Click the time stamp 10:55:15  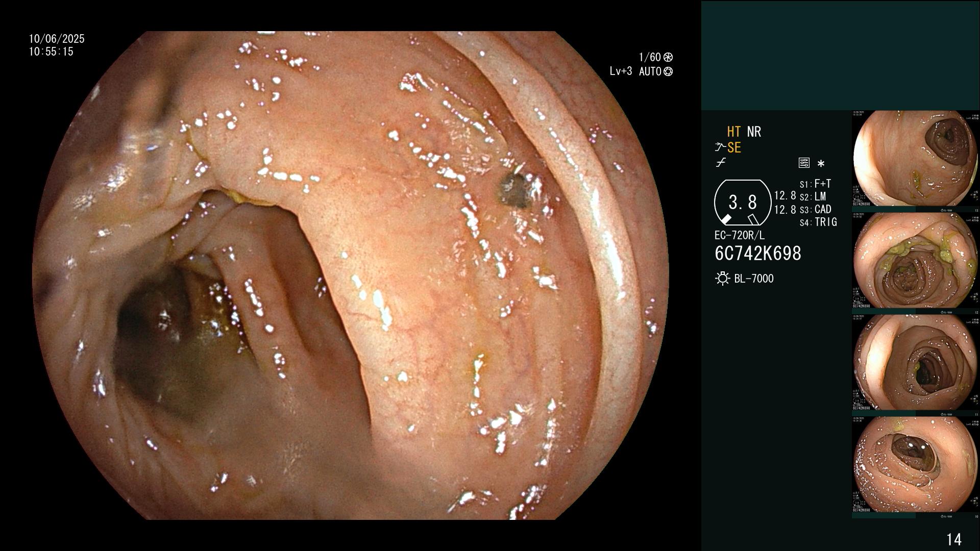tap(51, 52)
